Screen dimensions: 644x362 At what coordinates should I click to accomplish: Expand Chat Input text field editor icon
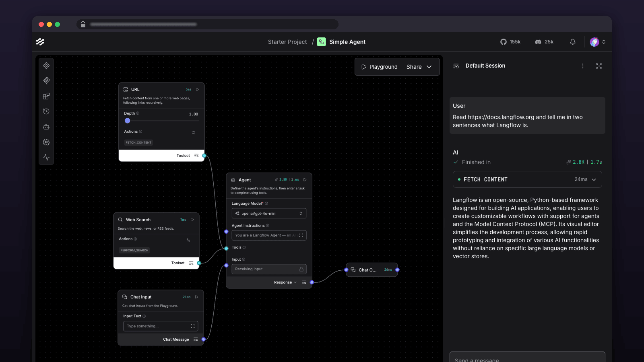(193, 326)
